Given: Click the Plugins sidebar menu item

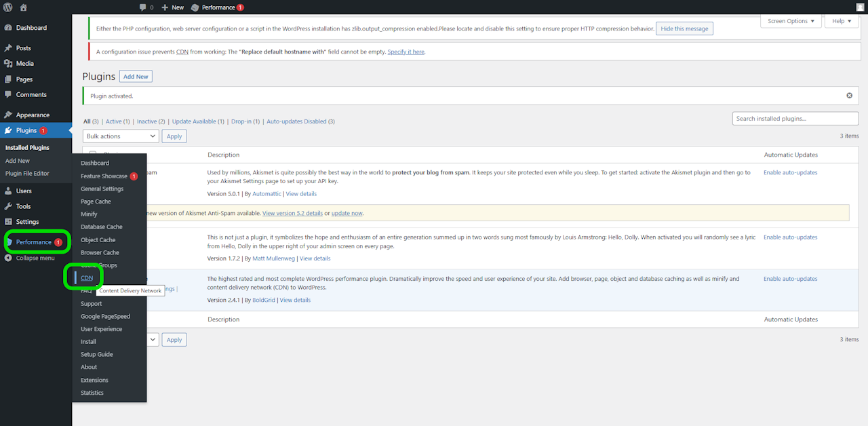Looking at the screenshot, I should pos(36,131).
